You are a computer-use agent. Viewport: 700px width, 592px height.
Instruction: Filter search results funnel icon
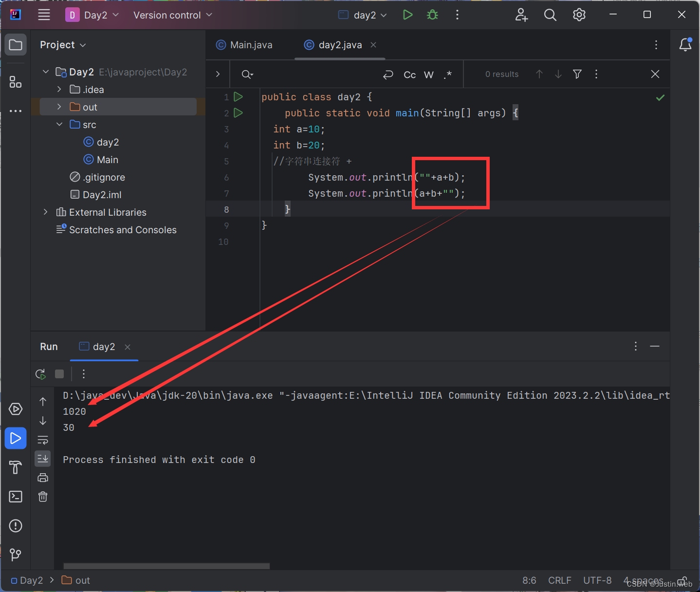[577, 74]
